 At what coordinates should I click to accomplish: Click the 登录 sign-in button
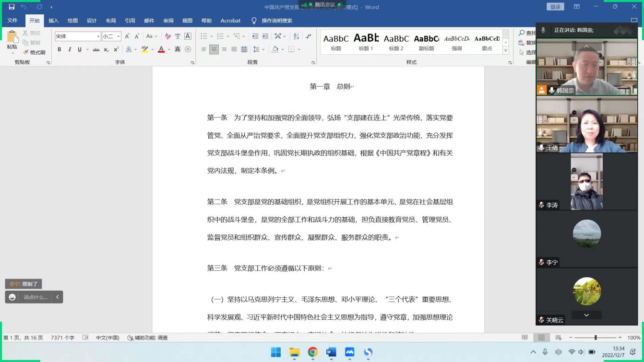(555, 7)
